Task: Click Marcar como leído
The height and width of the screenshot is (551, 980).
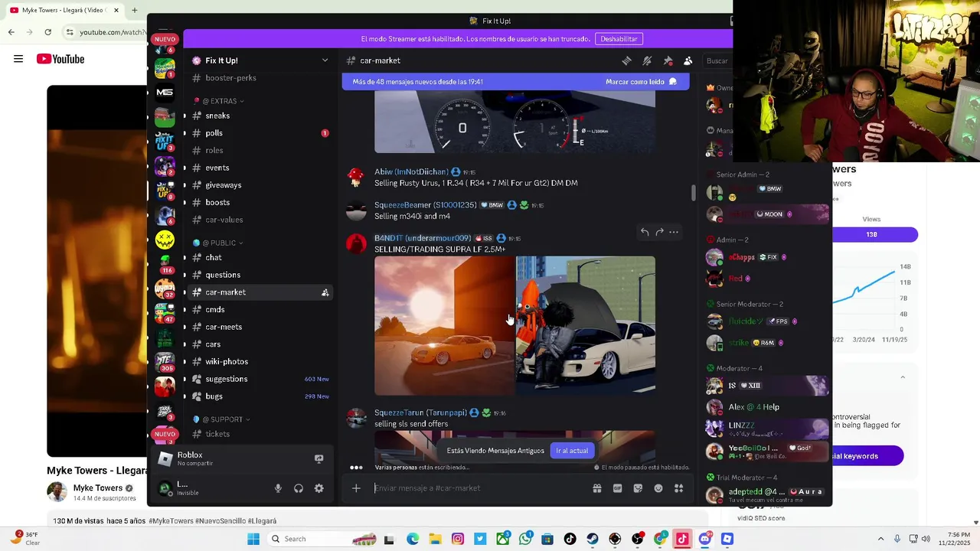Action: tap(641, 82)
